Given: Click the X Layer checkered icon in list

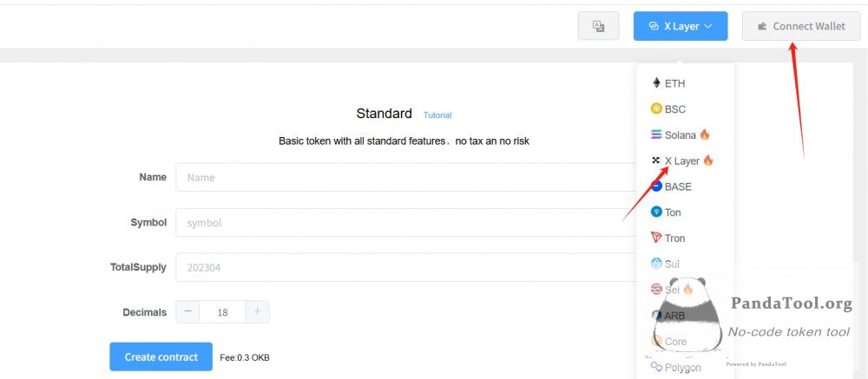Looking at the screenshot, I should point(656,160).
